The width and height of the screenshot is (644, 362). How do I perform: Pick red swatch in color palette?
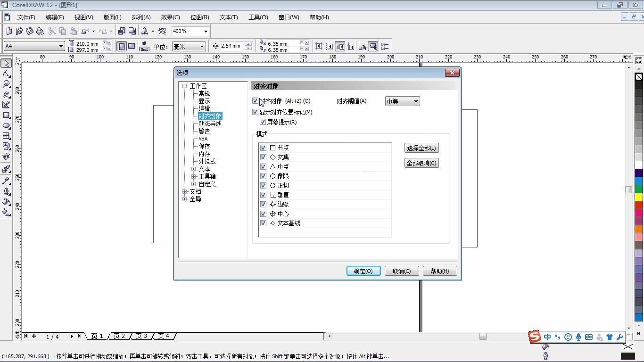point(639,205)
